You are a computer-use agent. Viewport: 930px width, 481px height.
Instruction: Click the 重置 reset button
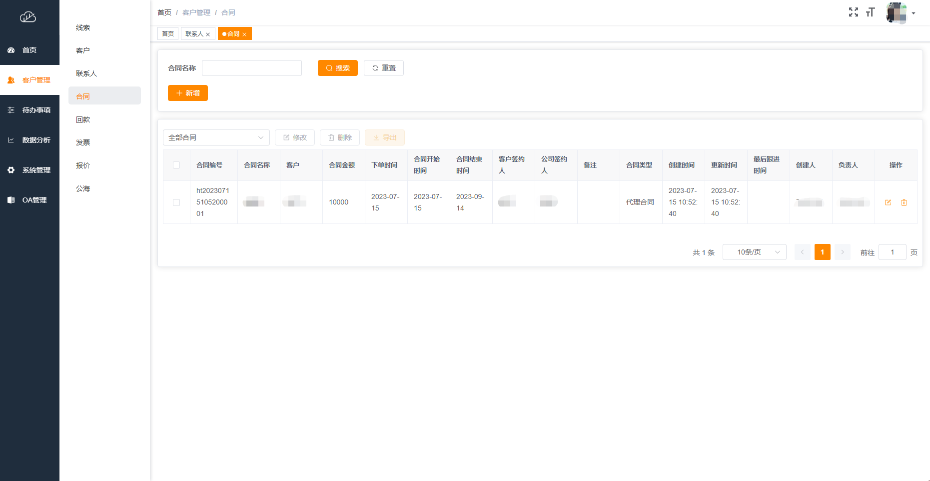[383, 68]
